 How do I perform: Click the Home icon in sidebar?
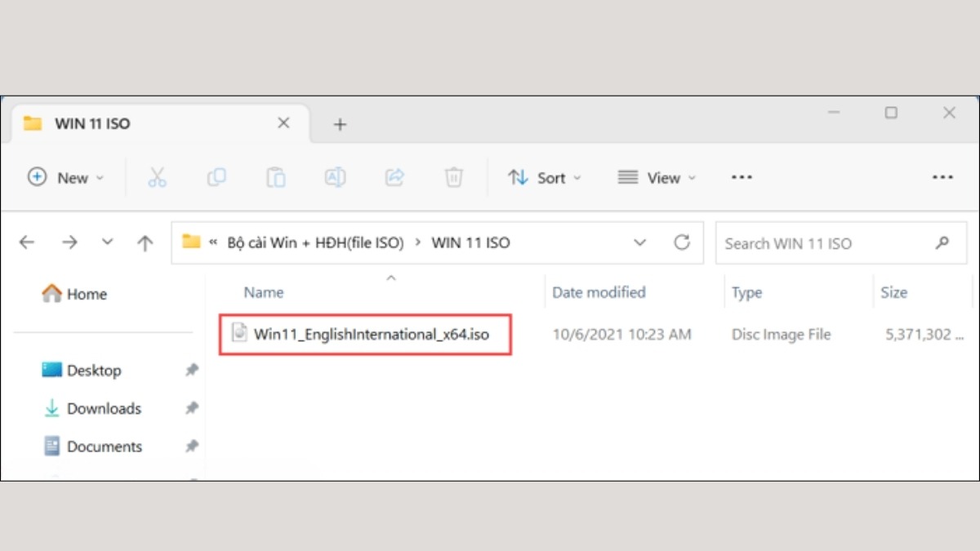(51, 293)
